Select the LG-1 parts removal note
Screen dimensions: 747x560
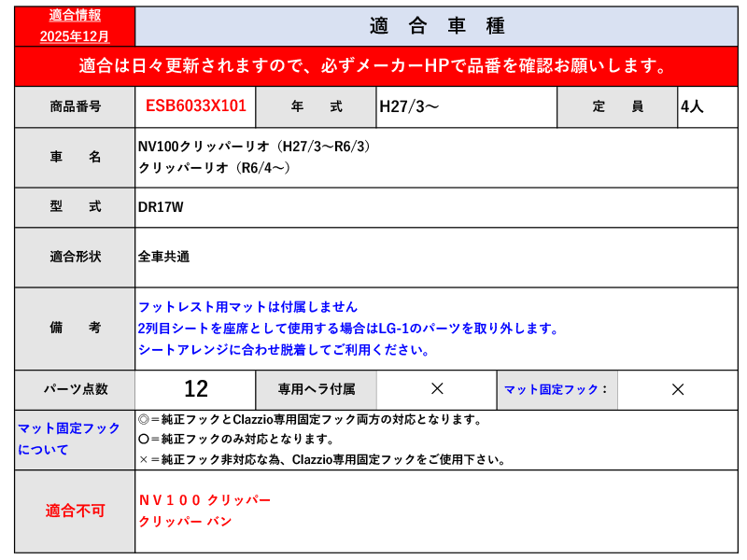coord(348,329)
